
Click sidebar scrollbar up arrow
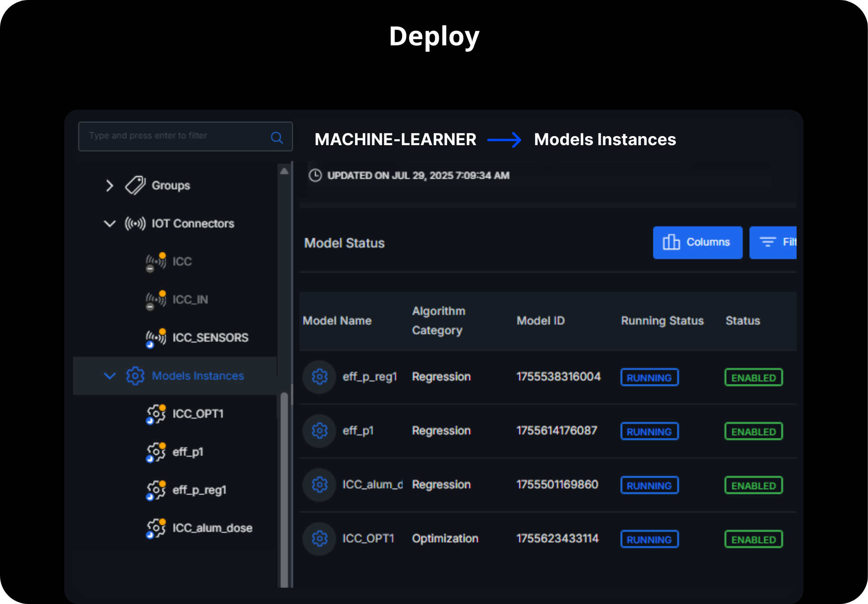pos(284,171)
